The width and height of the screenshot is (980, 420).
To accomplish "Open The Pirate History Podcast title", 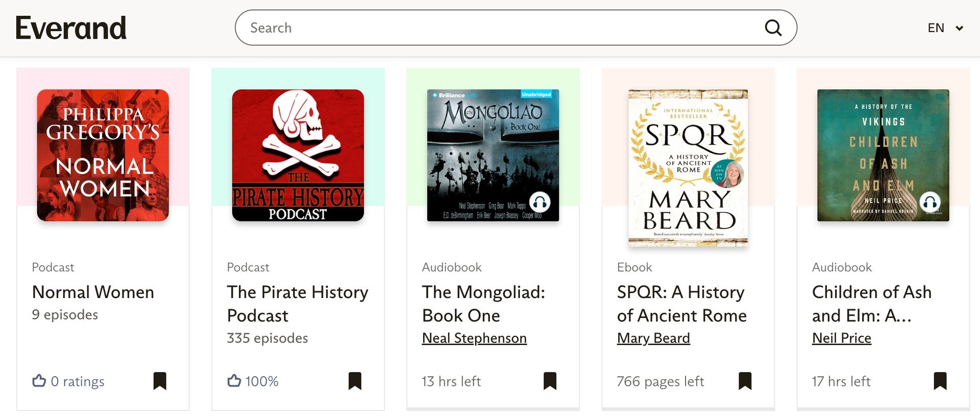I will point(297,304).
